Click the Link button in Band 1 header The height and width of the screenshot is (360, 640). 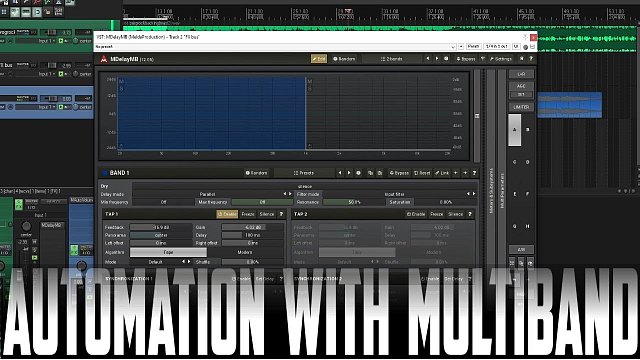pyautogui.click(x=442, y=173)
